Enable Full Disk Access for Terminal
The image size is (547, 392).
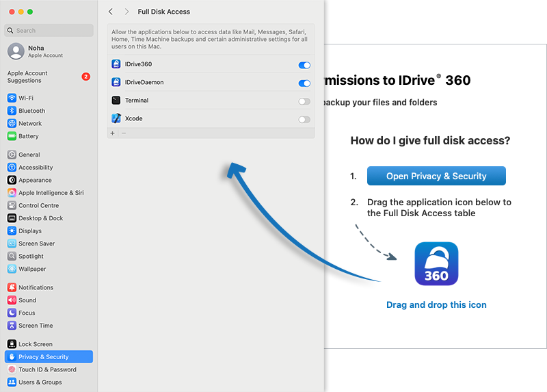tap(304, 101)
